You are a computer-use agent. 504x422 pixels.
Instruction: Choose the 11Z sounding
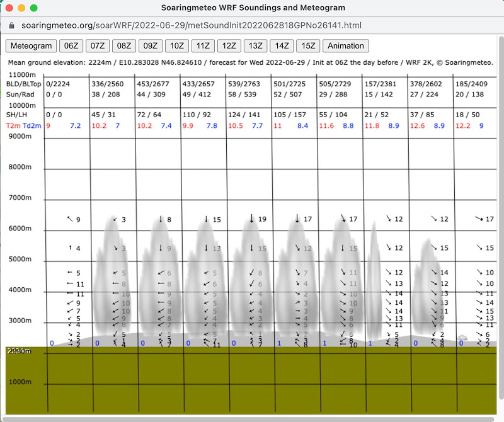click(x=202, y=46)
